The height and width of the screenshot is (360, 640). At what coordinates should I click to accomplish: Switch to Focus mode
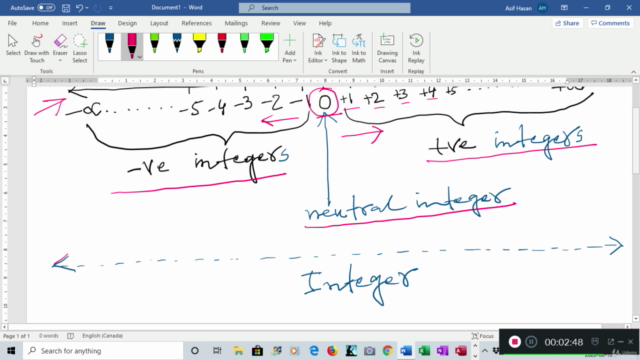[x=483, y=336]
